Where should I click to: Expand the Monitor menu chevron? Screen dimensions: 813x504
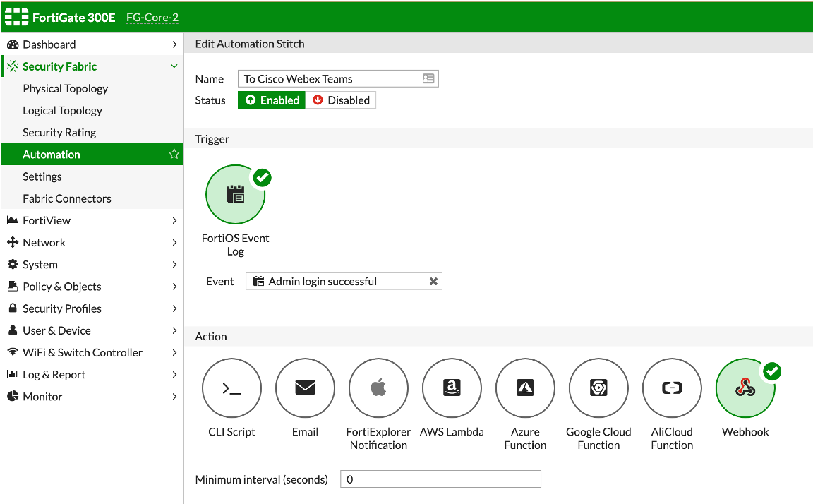point(174,396)
